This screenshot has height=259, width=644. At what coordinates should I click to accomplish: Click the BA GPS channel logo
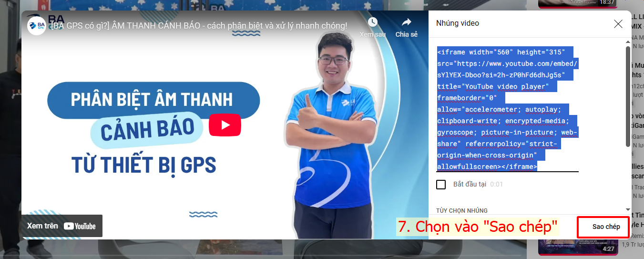37,26
